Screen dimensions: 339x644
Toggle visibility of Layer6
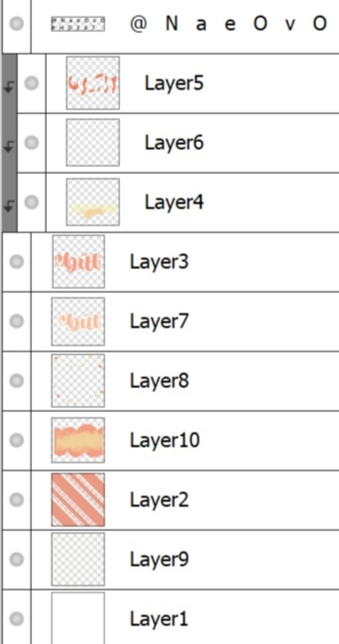click(32, 143)
